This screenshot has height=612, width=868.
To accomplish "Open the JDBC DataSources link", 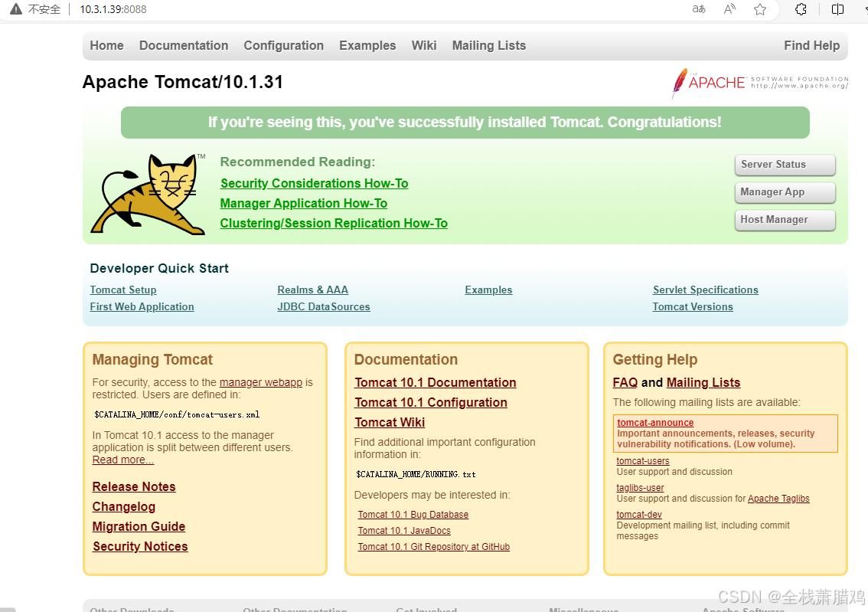I will [324, 306].
